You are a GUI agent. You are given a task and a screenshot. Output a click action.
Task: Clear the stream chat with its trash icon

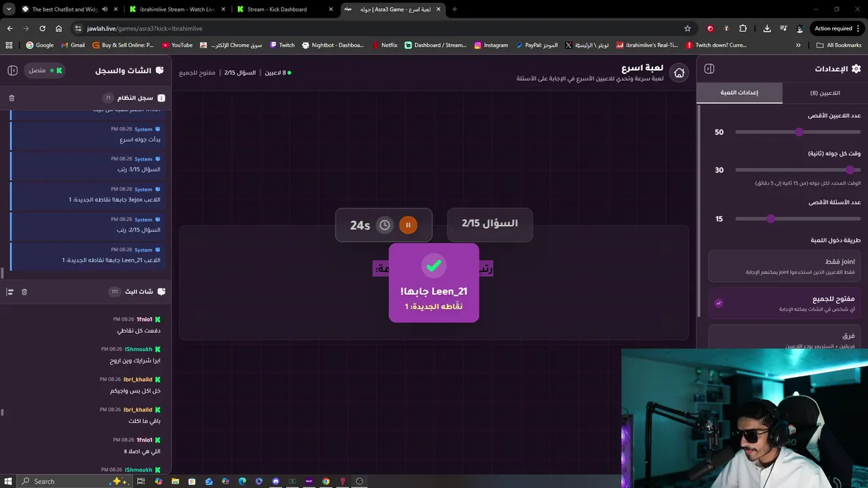coord(24,291)
